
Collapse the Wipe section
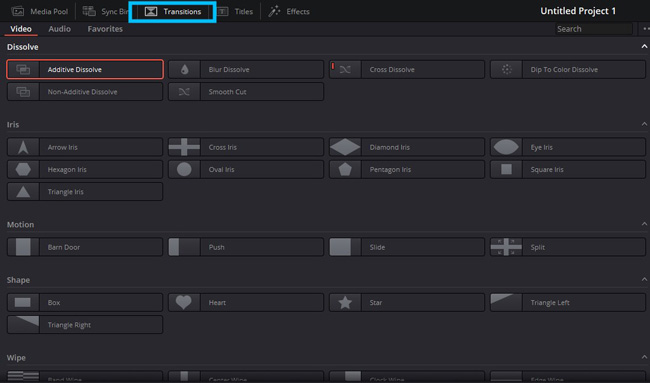644,357
